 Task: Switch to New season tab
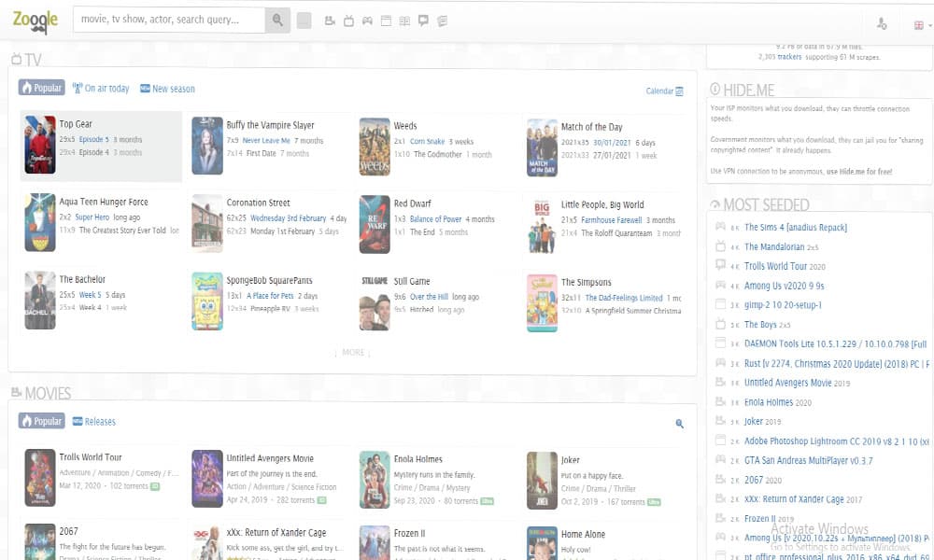tap(167, 89)
